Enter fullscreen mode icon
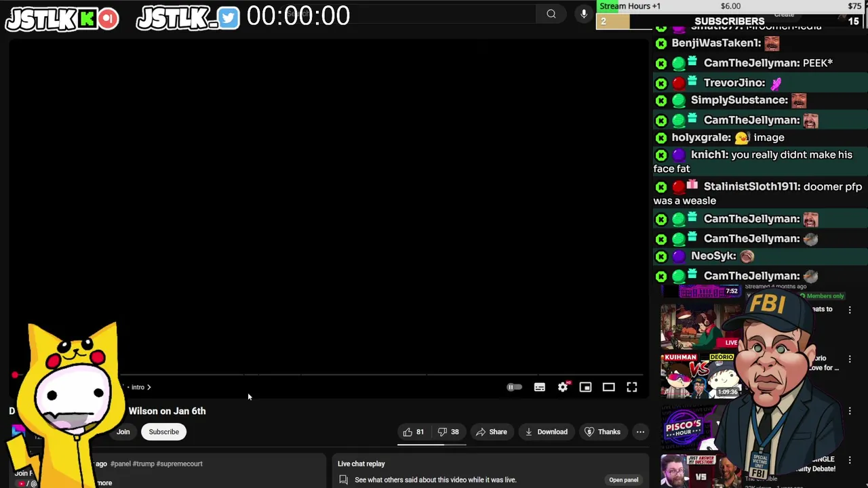868x488 pixels. [x=631, y=387]
